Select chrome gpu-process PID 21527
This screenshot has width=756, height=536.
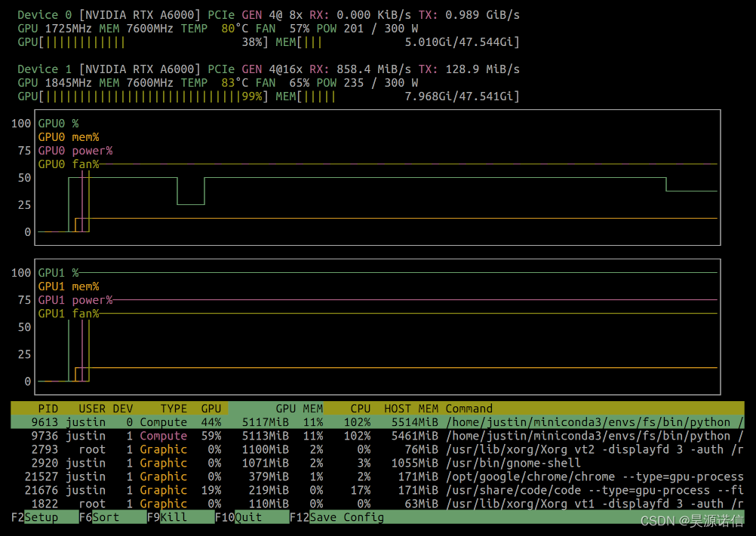[x=377, y=476]
